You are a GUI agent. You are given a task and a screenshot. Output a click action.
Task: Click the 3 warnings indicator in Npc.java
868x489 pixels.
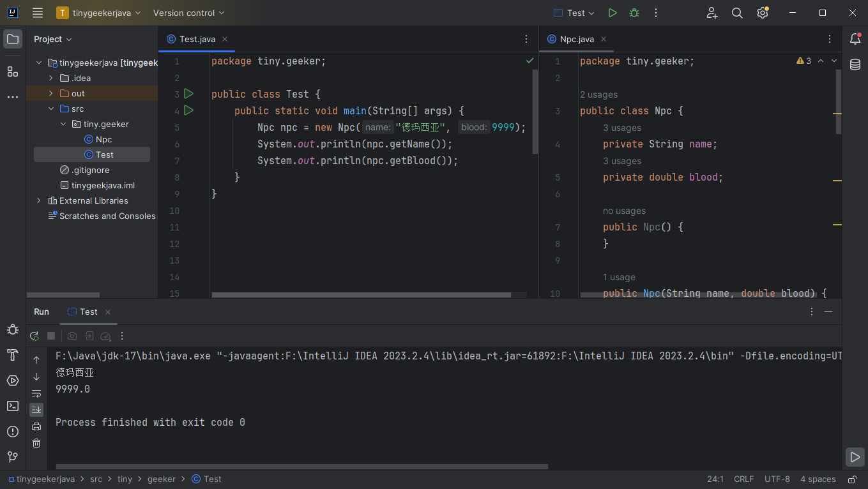click(x=803, y=61)
